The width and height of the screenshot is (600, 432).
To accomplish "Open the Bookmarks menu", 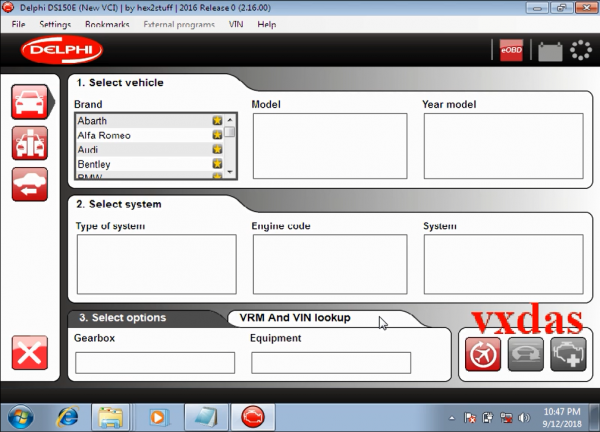I will click(107, 24).
